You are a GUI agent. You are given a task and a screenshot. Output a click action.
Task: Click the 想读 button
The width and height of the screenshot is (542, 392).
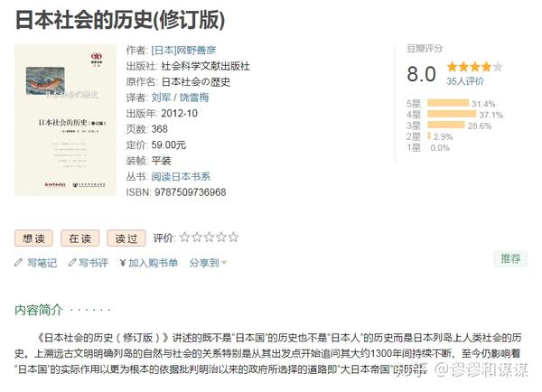tap(33, 238)
